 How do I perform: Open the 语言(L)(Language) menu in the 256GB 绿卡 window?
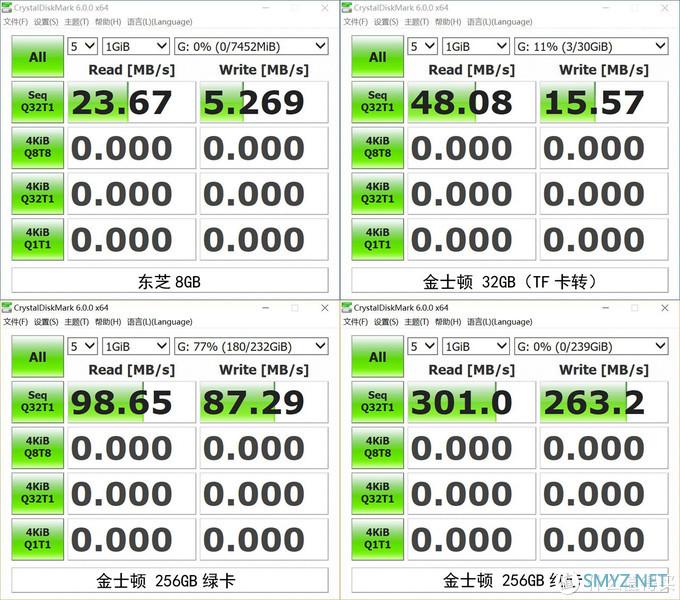[x=160, y=322]
